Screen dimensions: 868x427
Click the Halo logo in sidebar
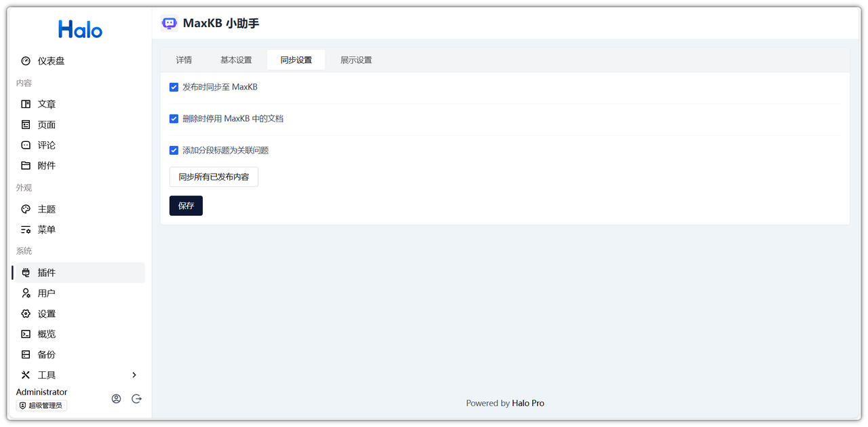tap(80, 29)
